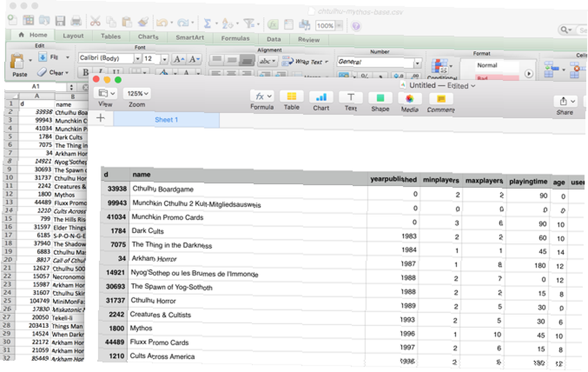Insert a Table in Numbers

(292, 97)
